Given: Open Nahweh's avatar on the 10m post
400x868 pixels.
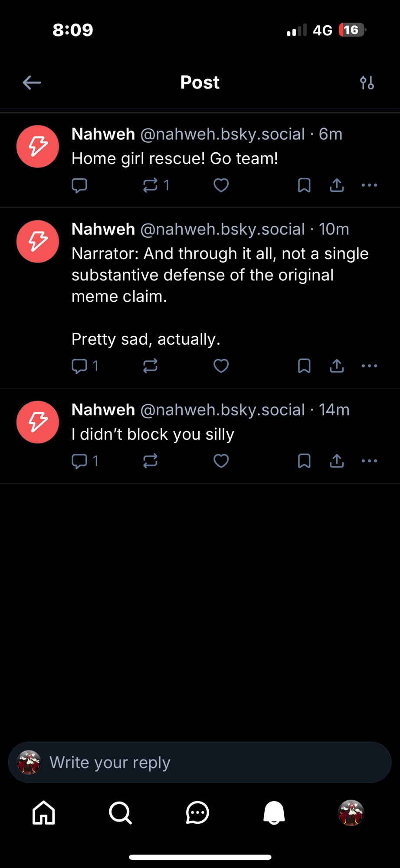Looking at the screenshot, I should (38, 241).
